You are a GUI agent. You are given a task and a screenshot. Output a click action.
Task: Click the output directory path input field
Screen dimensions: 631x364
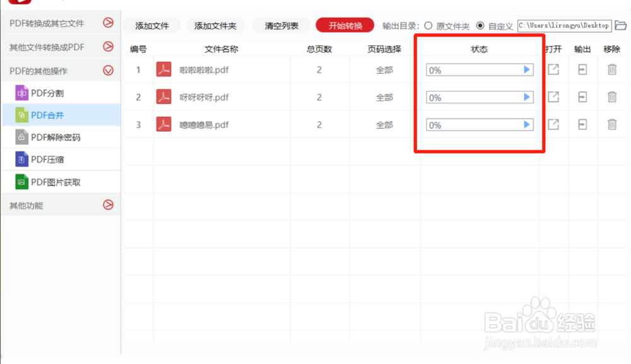(x=564, y=26)
